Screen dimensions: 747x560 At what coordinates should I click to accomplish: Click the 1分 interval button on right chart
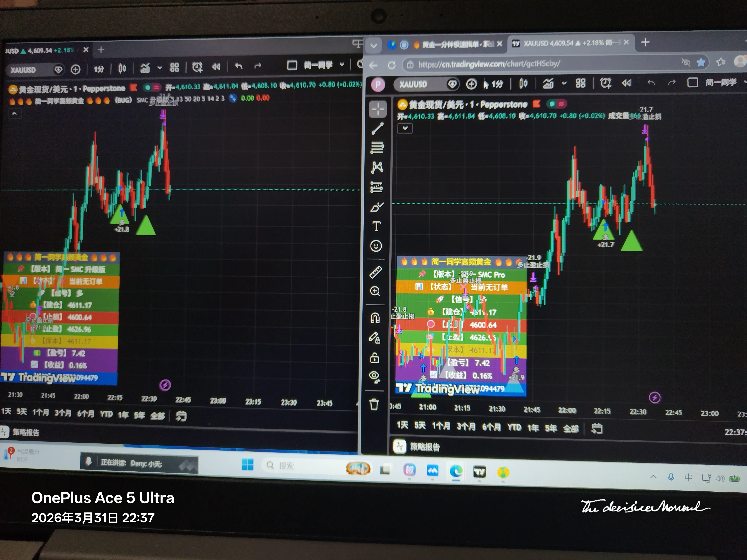497,84
